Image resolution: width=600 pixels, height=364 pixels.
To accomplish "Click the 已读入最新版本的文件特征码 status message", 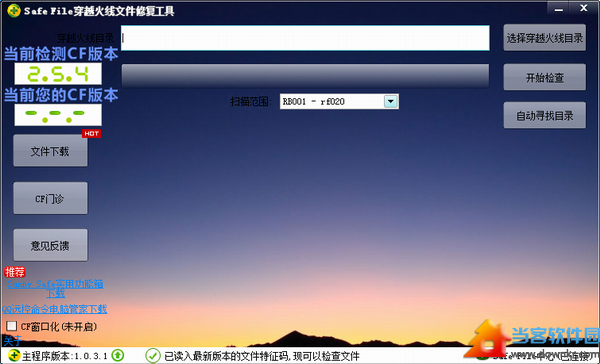I will click(x=262, y=356).
